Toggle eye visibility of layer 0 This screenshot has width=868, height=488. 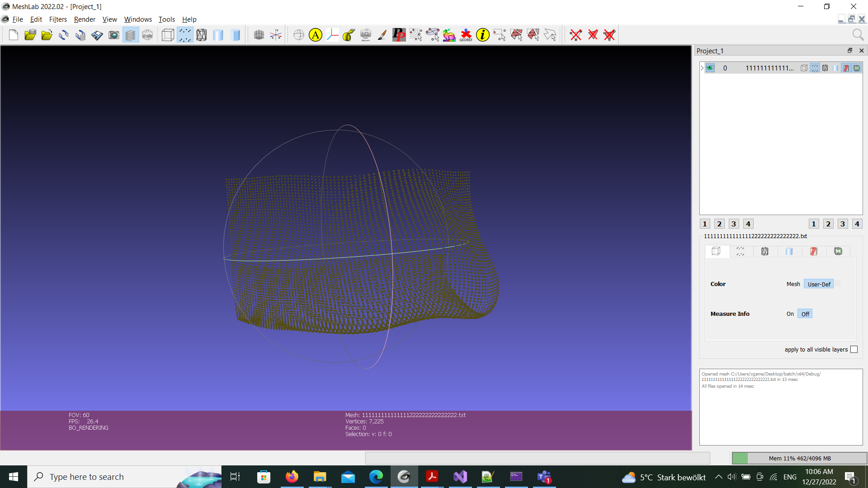(x=710, y=68)
